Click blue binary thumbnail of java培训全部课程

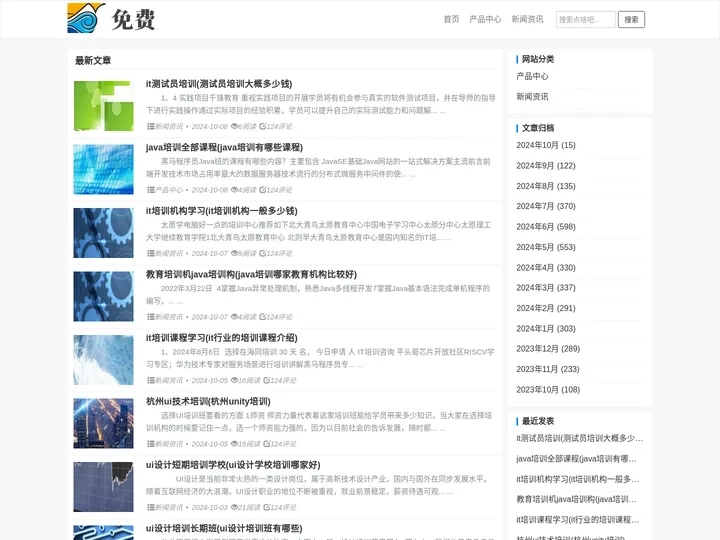click(x=103, y=169)
